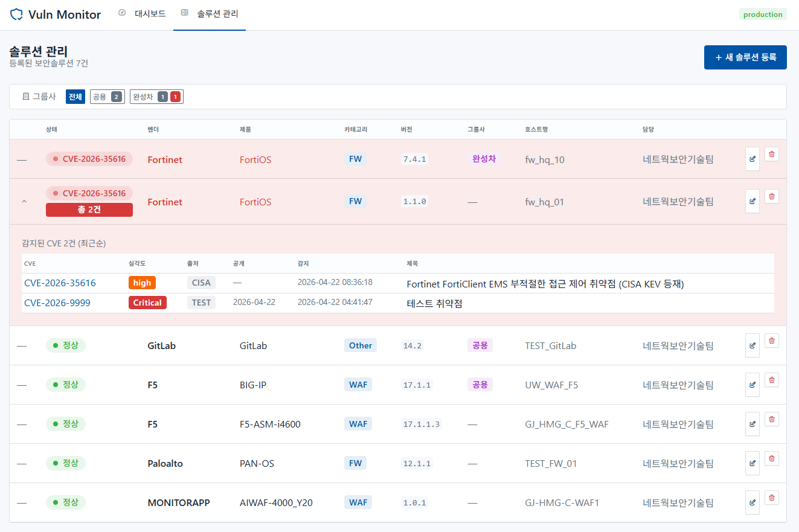Click the 그룹사 building icon
799x532 pixels.
coord(26,97)
